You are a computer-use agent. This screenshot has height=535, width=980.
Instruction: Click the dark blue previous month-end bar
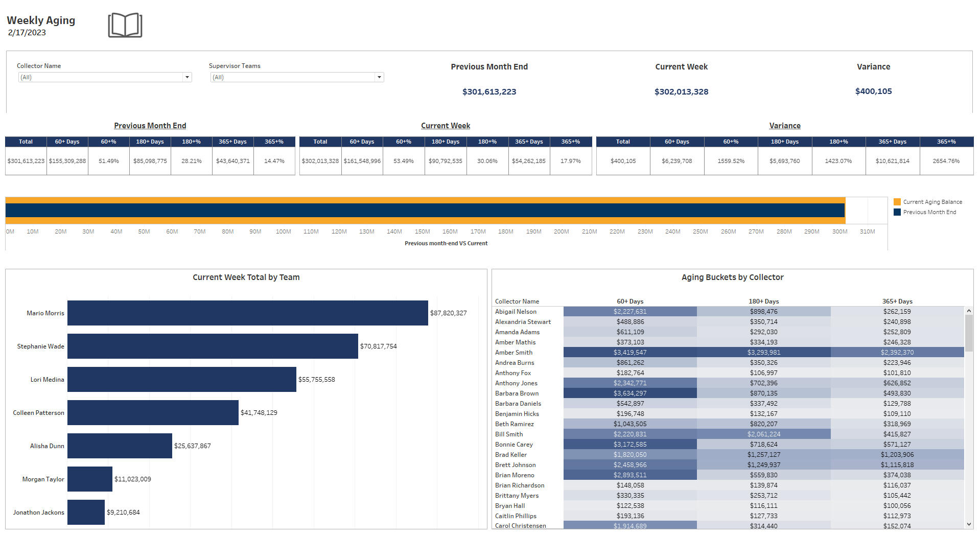coord(424,211)
